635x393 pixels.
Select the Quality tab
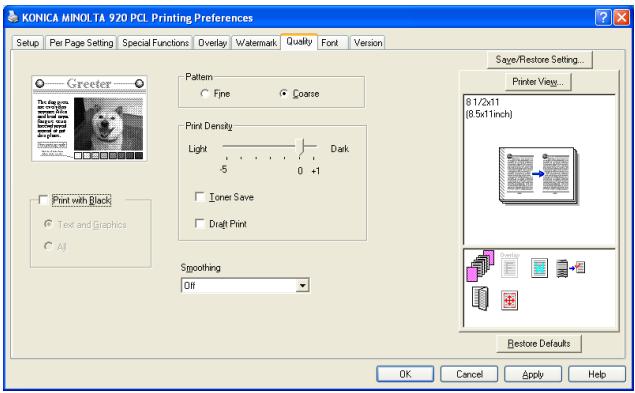coord(299,41)
